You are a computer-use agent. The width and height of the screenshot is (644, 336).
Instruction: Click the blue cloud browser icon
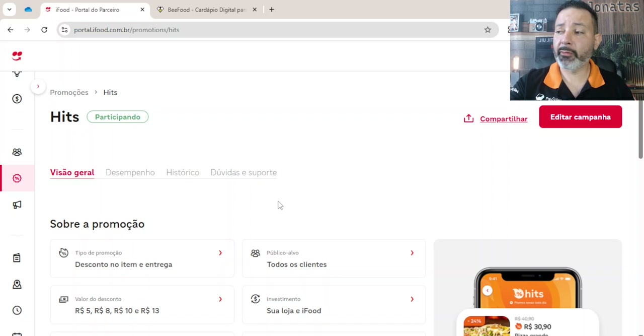pos(28,10)
